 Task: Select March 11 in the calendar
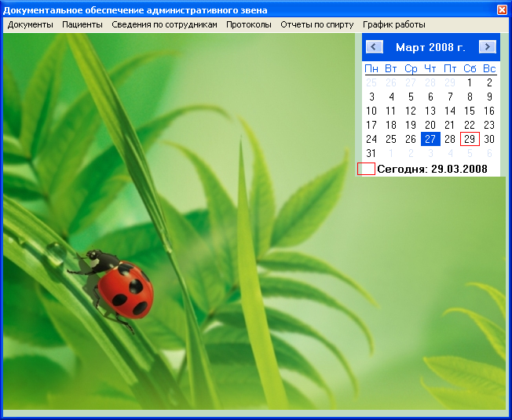(x=391, y=111)
